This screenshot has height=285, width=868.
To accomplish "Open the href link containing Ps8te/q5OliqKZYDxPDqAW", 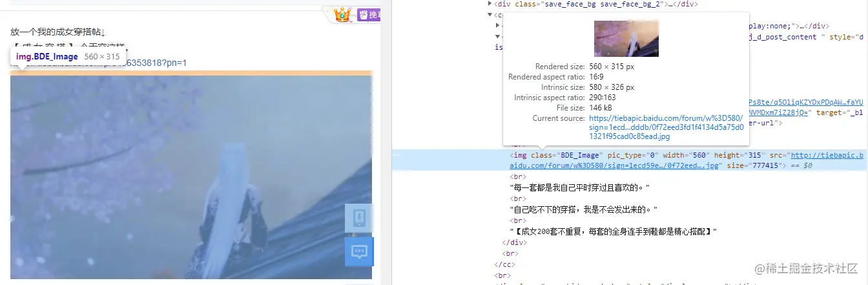I will point(805,101).
